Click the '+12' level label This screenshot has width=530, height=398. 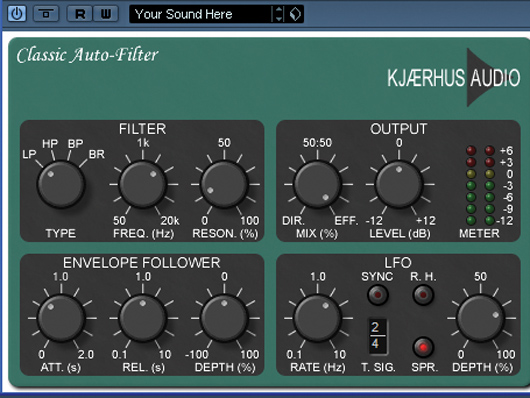pyautogui.click(x=426, y=221)
